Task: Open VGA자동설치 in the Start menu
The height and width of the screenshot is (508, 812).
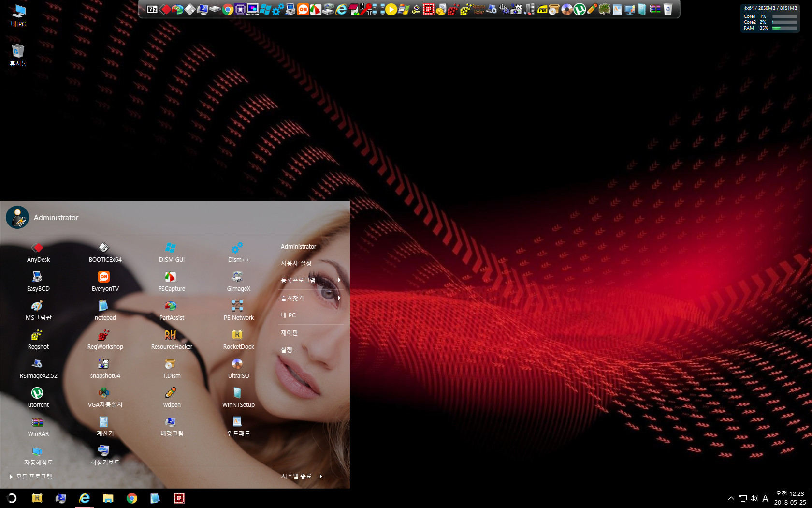Action: pyautogui.click(x=105, y=398)
